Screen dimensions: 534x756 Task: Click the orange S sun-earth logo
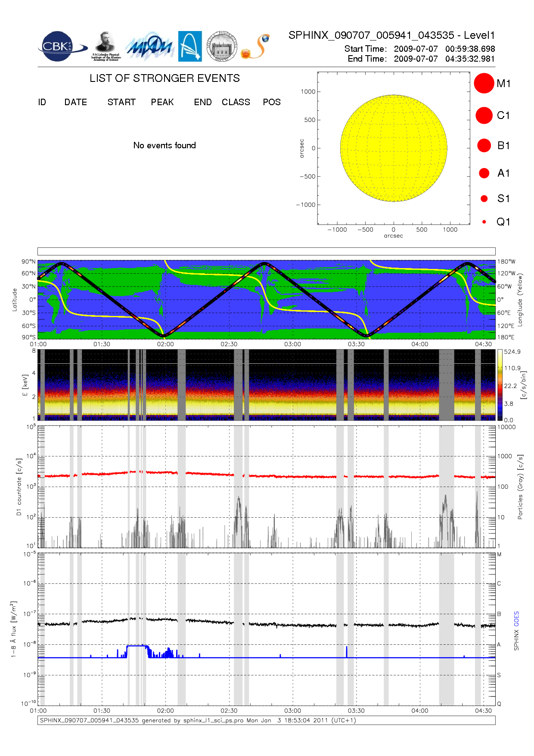pos(256,47)
